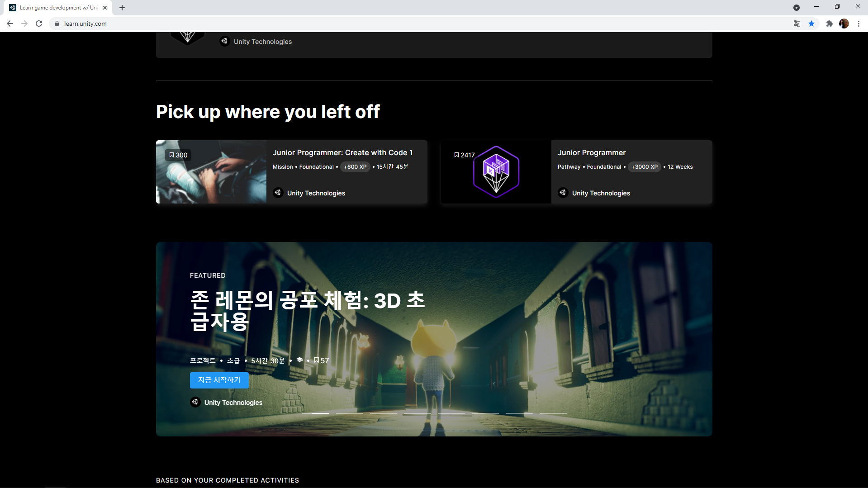
Task: Bookmark the Create with Code 1 mission (300)
Action: (178, 155)
